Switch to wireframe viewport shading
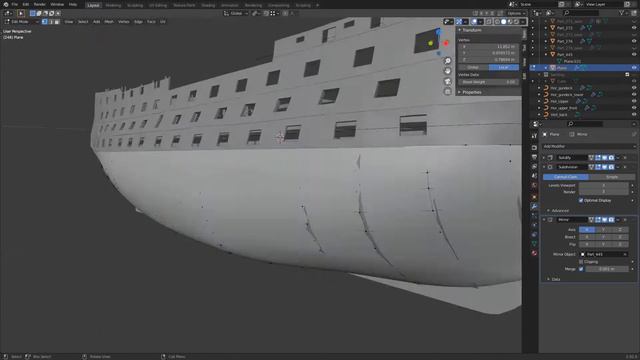This screenshot has height=360, width=640. coord(497,22)
